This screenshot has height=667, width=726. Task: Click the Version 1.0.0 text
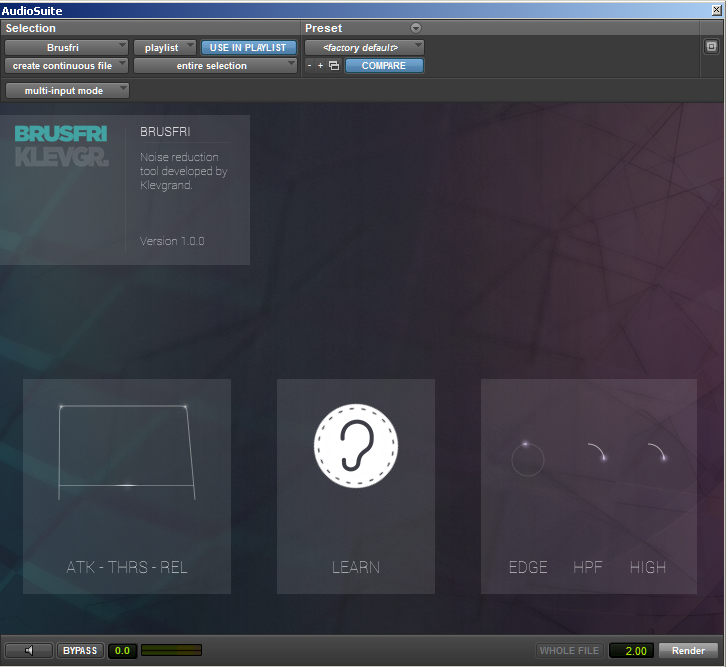tap(172, 241)
